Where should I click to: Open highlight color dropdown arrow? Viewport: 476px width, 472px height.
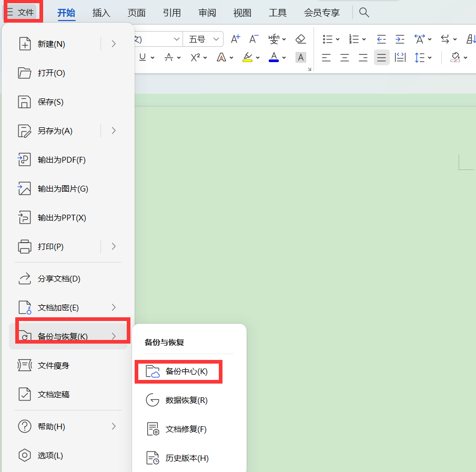tap(258, 58)
